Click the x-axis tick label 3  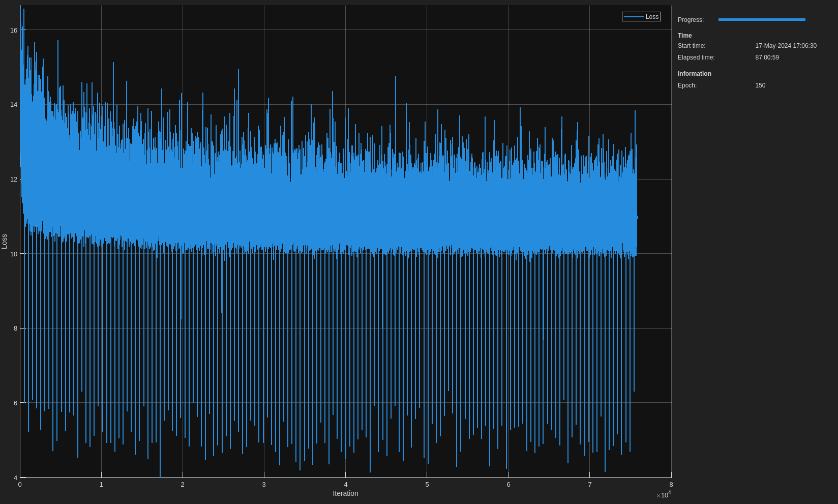[264, 484]
